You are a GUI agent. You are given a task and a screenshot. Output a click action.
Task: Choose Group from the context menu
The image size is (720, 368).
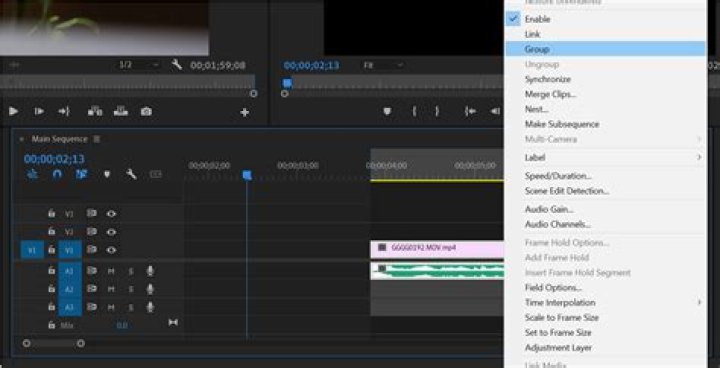pyautogui.click(x=605, y=49)
